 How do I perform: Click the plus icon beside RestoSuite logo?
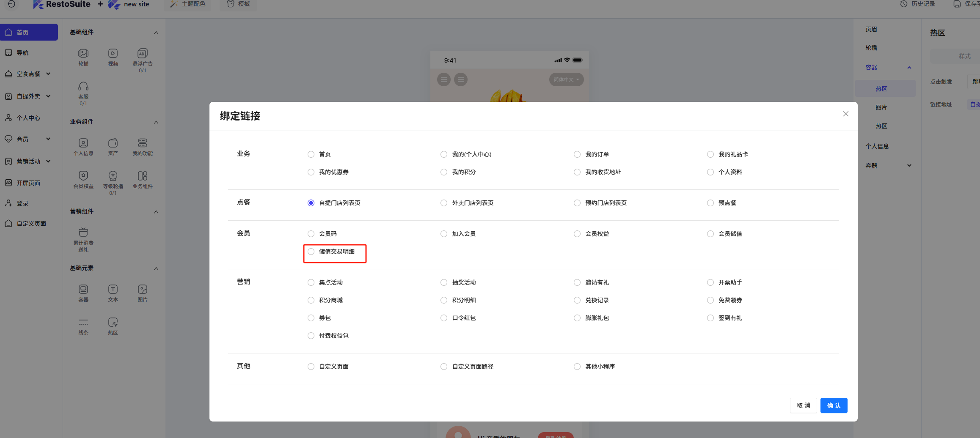click(x=100, y=4)
